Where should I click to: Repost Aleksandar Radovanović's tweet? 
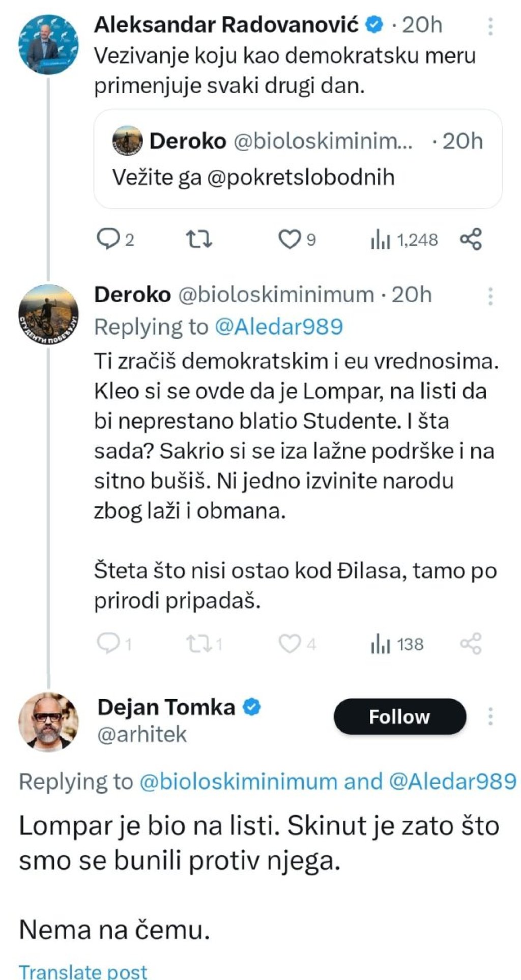tap(199, 239)
